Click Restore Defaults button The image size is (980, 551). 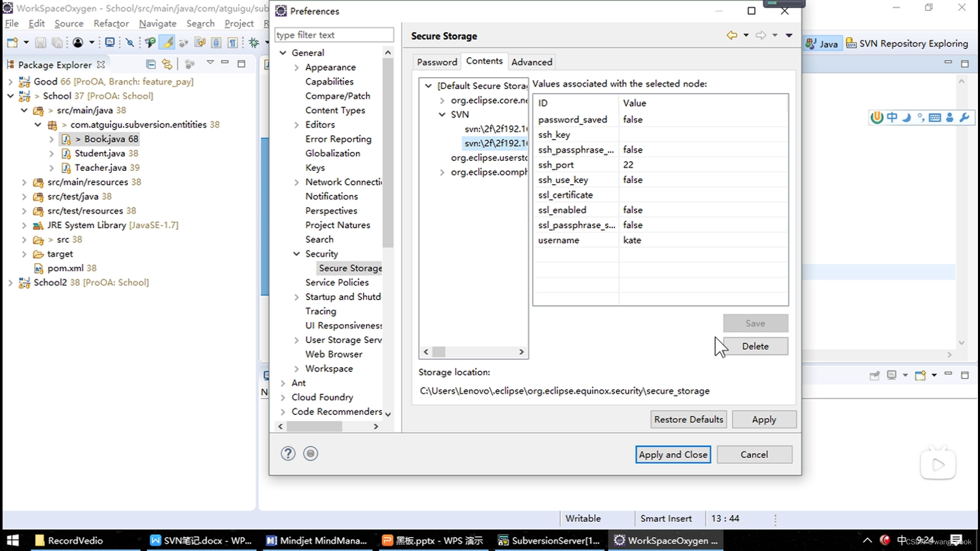pyautogui.click(x=689, y=419)
